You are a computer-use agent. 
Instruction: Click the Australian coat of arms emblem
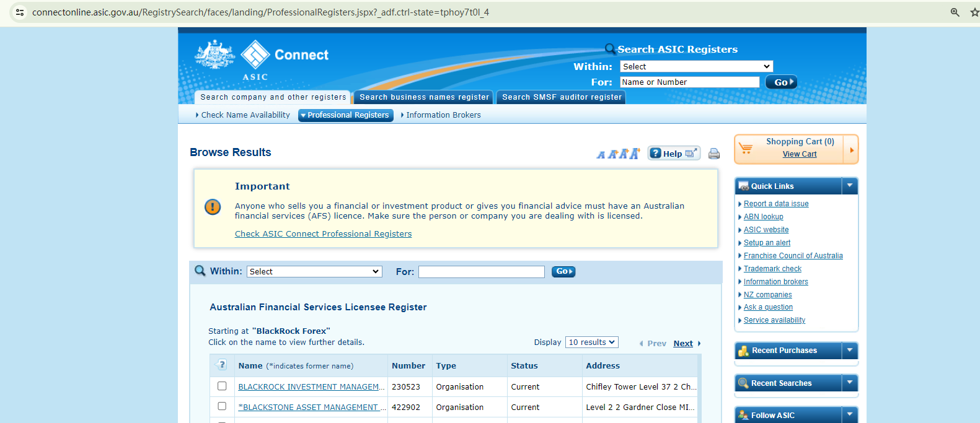click(x=214, y=55)
